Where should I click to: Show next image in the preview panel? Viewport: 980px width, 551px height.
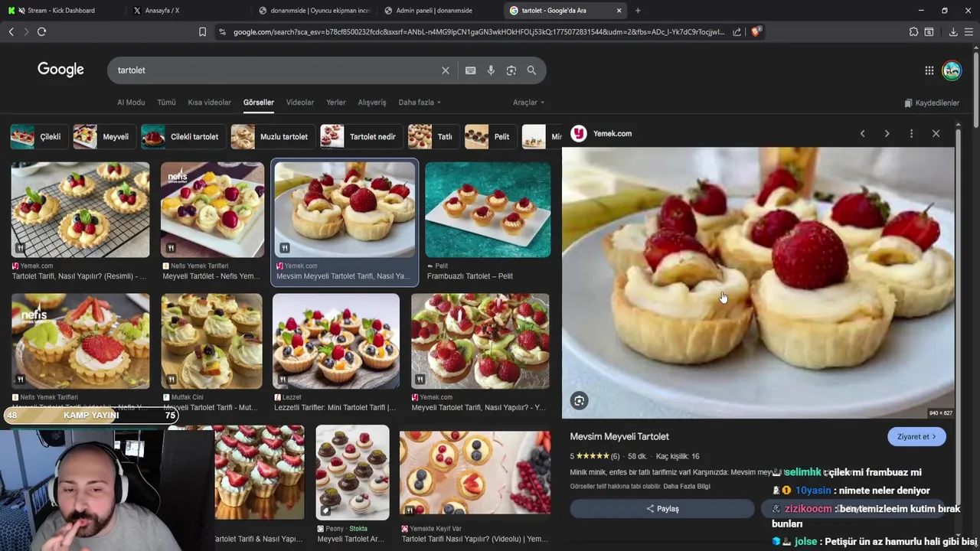pyautogui.click(x=887, y=133)
